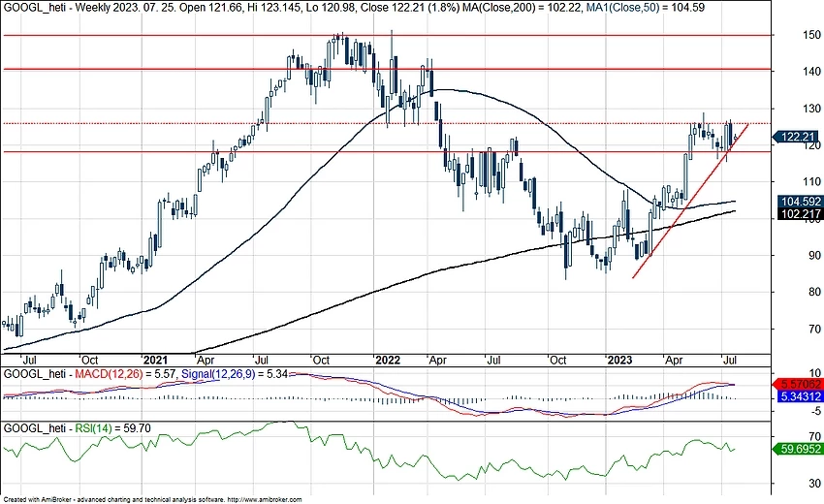Click the -5 level label in MACD pane

pos(814,412)
